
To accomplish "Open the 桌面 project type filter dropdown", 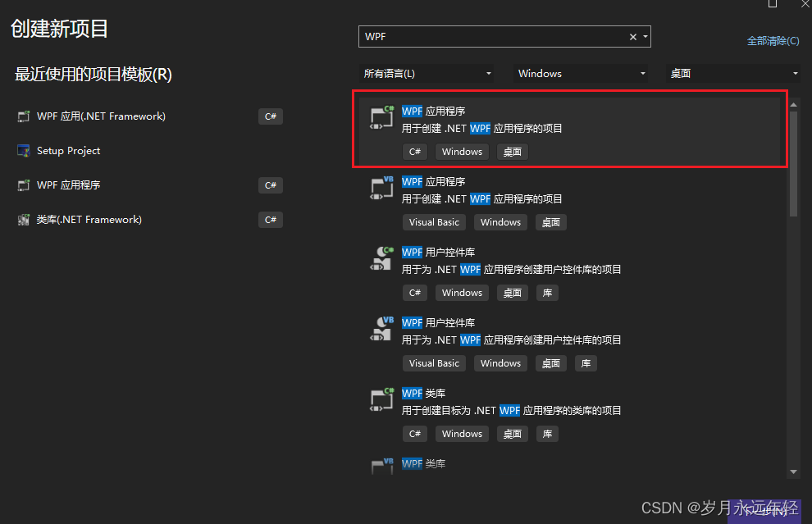I will (x=732, y=74).
